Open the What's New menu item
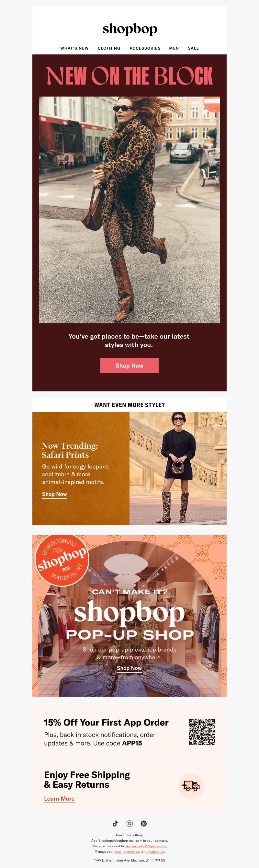The width and height of the screenshot is (259, 868). (74, 48)
